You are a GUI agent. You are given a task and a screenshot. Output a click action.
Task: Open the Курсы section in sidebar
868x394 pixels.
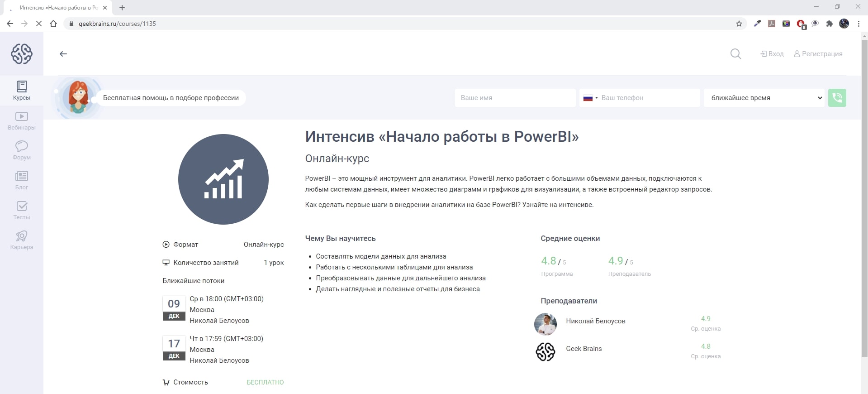(22, 91)
